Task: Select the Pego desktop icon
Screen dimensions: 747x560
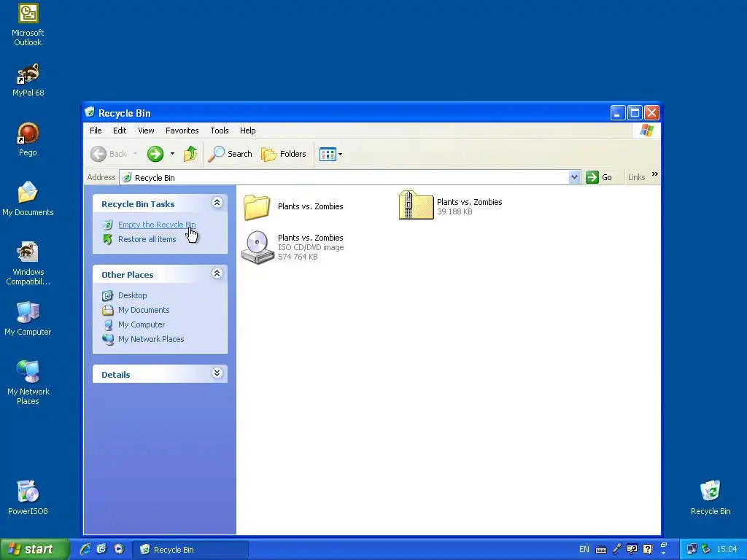Action: 28,139
